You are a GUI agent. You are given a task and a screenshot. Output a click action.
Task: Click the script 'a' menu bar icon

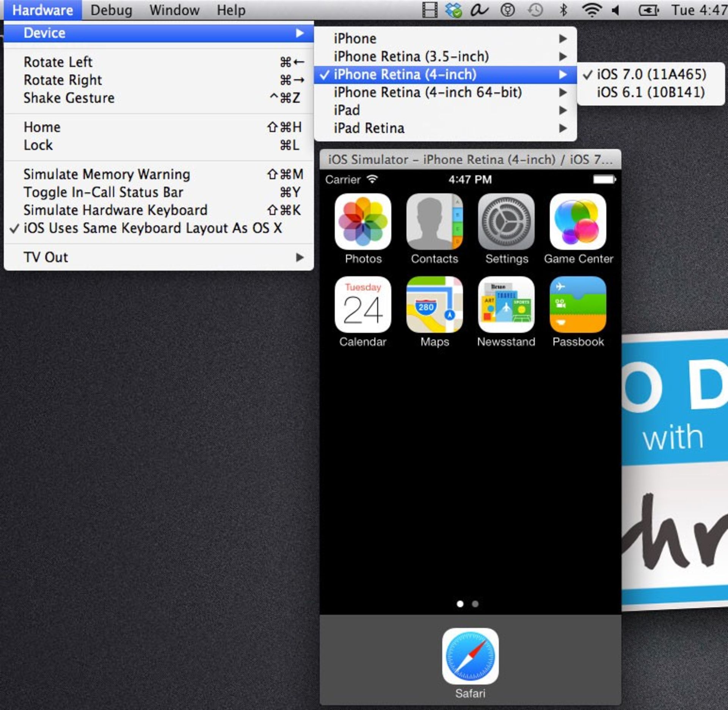pos(479,10)
